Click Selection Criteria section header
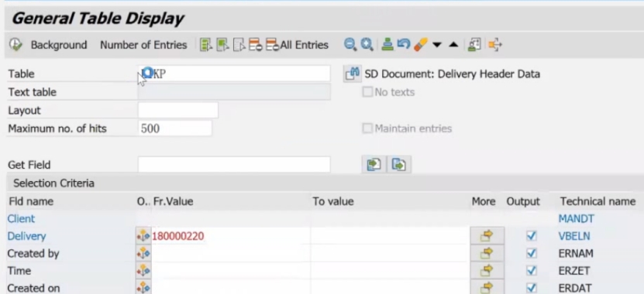 pyautogui.click(x=53, y=183)
